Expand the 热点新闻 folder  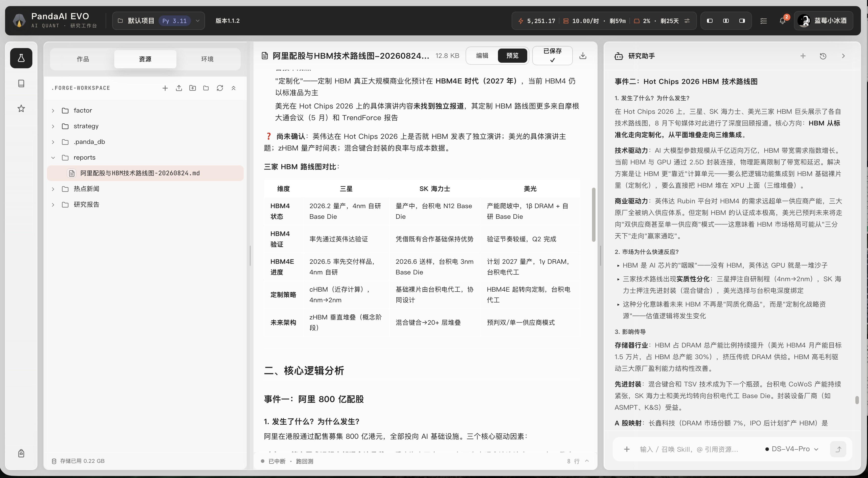point(53,189)
